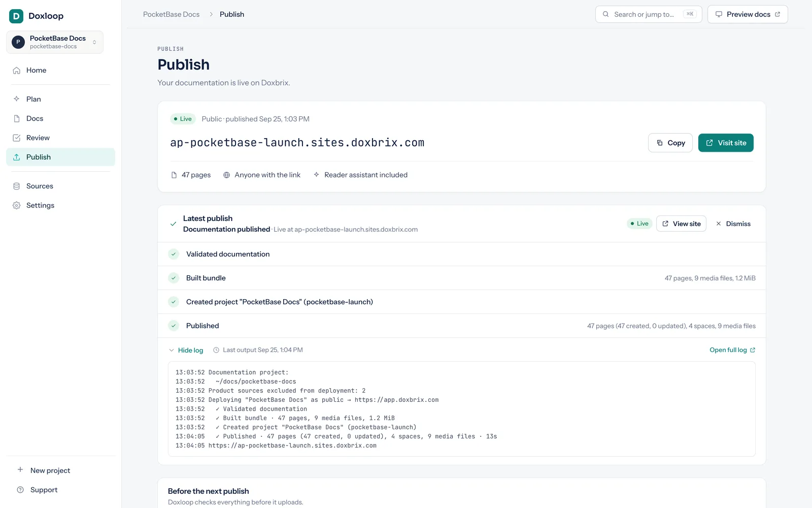Click the Live badge in Latest publish

[639, 224]
